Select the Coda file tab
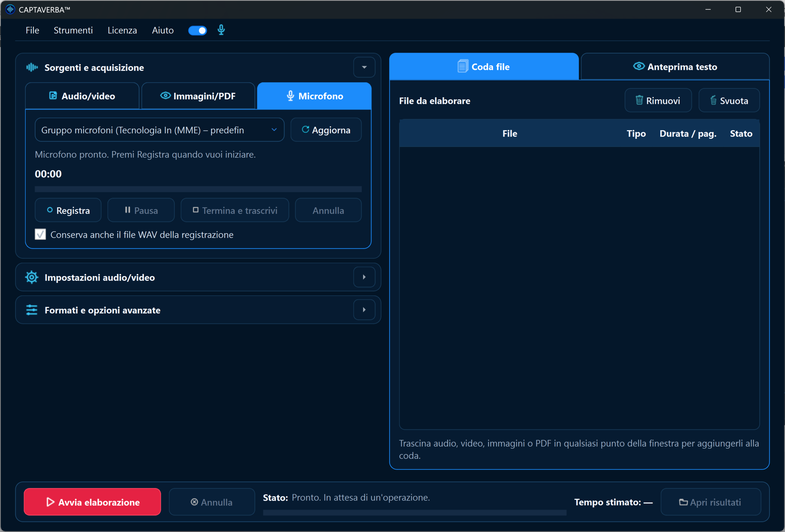The image size is (785, 532). coord(484,66)
